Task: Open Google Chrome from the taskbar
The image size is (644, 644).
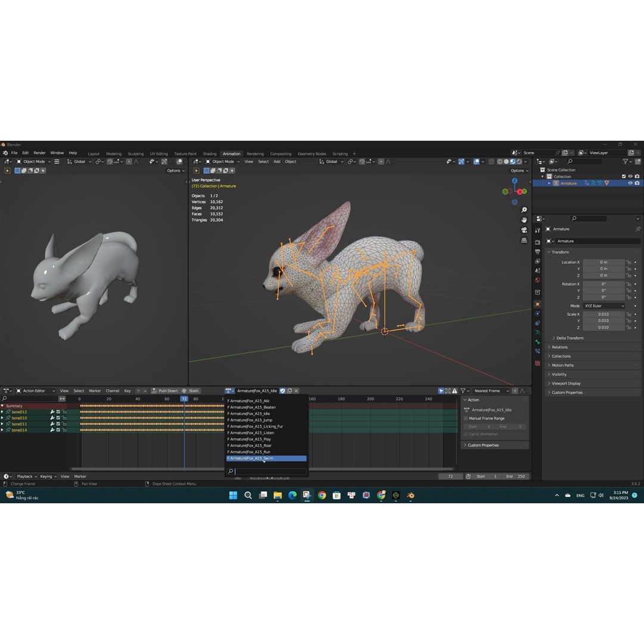Action: pyautogui.click(x=322, y=496)
